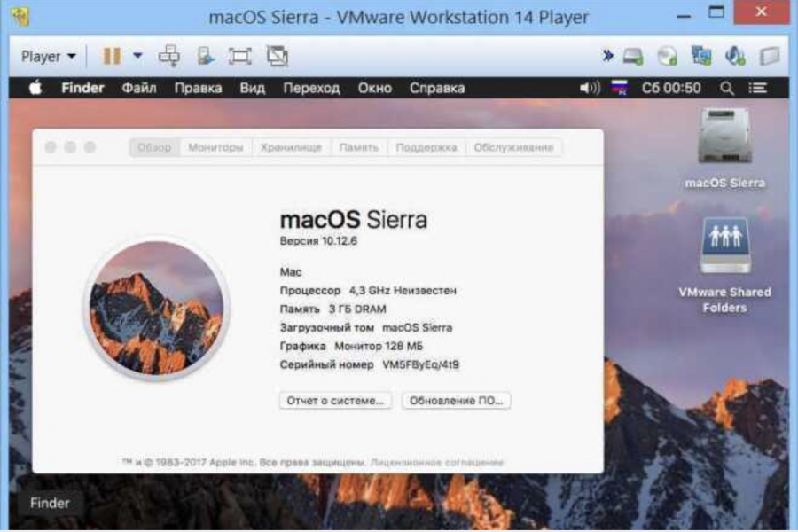The width and height of the screenshot is (798, 532).
Task: Open the Лицензионное соглашение link
Action: [436, 462]
